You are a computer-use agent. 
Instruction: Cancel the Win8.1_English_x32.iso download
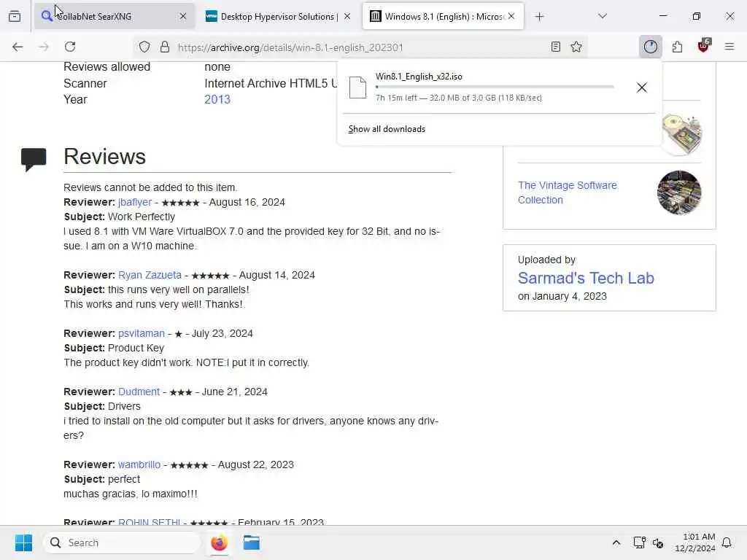(x=642, y=87)
